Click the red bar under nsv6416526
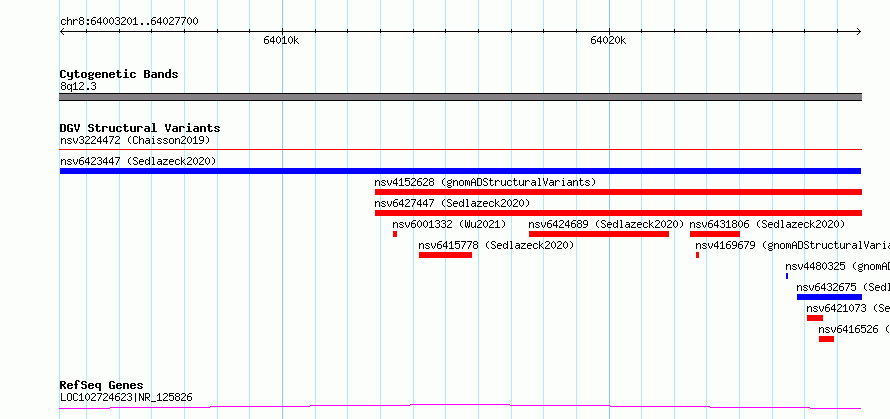Image resolution: width=890 pixels, height=419 pixels. (826, 339)
